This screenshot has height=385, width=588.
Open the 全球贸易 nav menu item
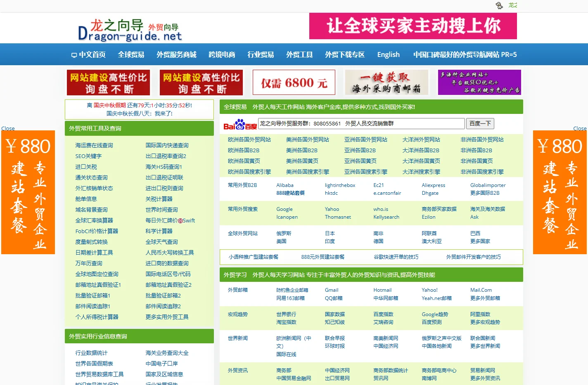(x=131, y=54)
